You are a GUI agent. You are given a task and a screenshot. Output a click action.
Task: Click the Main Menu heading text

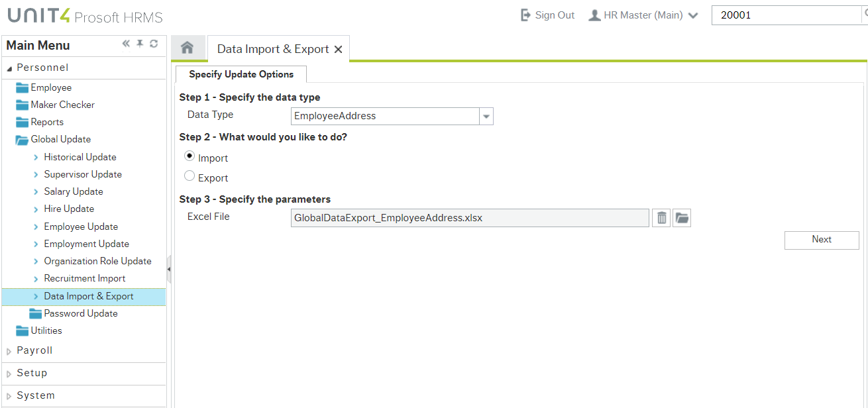38,46
